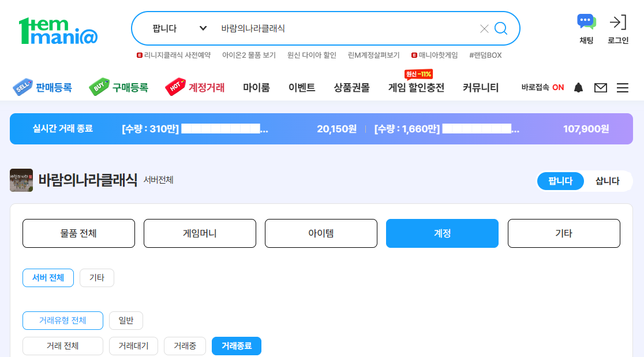Viewport: 644px width, 357px height.
Task: Click the magnifier search icon
Action: click(x=501, y=28)
